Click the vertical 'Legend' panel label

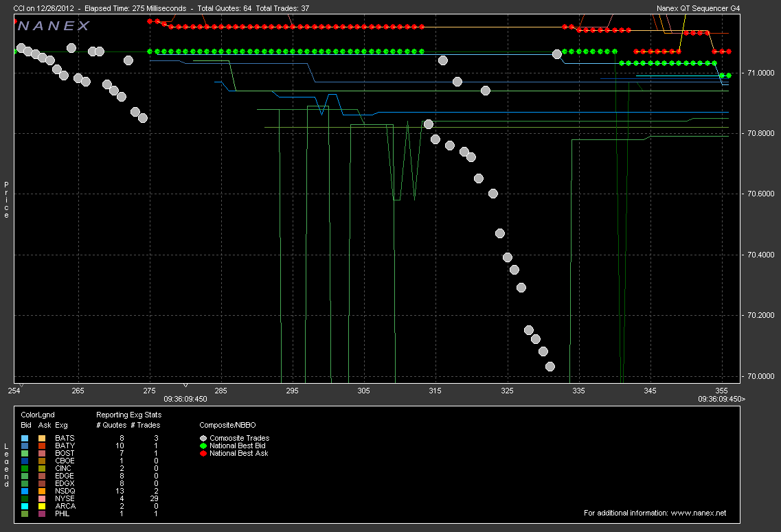6,465
